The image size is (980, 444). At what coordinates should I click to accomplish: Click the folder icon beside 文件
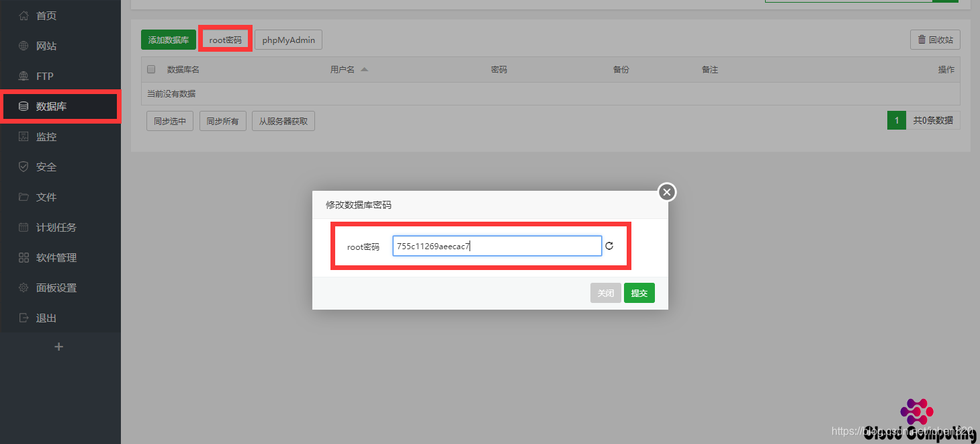(x=24, y=197)
